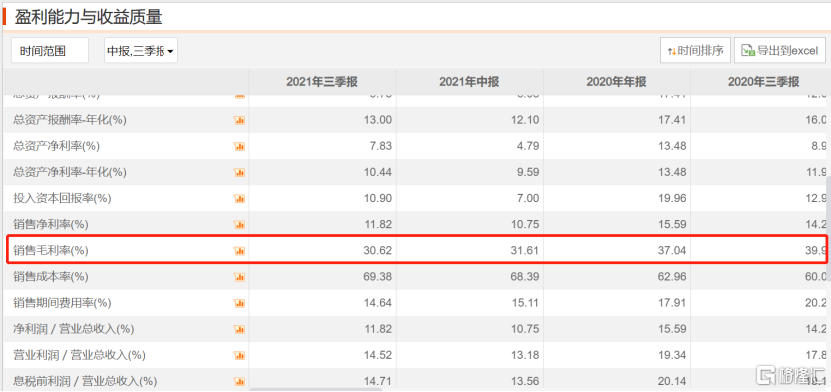Click the 4.79 value for 总资产净利率
831x392 pixels.
529,146
